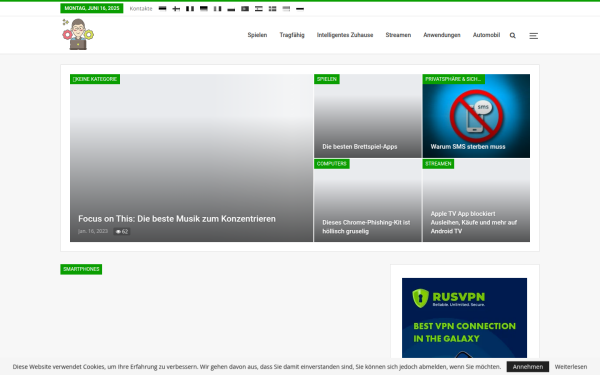Image resolution: width=600 pixels, height=375 pixels.
Task: Click the Computers category tag
Action: tap(331, 164)
